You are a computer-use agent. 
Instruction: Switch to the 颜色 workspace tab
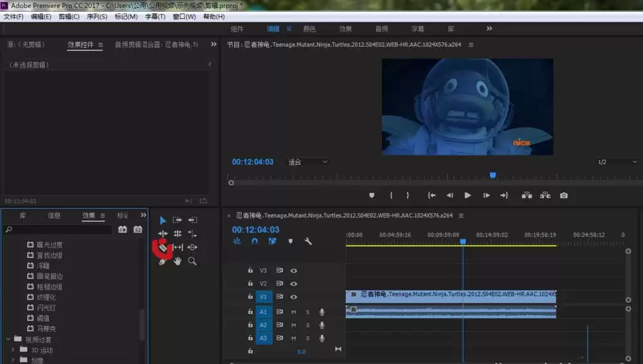tap(309, 29)
